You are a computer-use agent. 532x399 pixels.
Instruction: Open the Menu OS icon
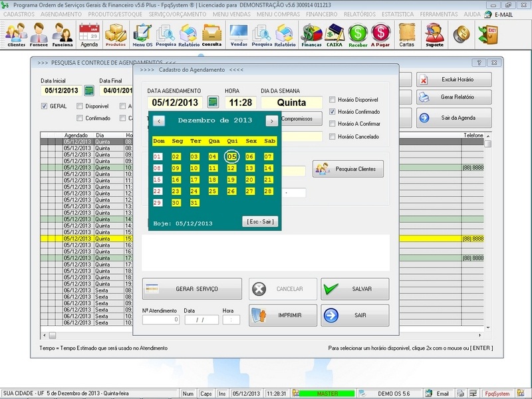(x=142, y=32)
